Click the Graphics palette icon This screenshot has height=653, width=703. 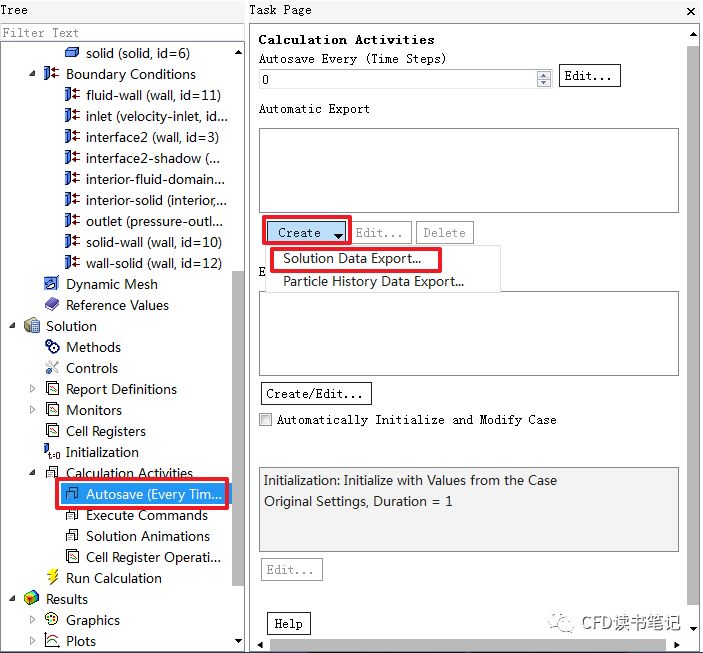coord(52,619)
